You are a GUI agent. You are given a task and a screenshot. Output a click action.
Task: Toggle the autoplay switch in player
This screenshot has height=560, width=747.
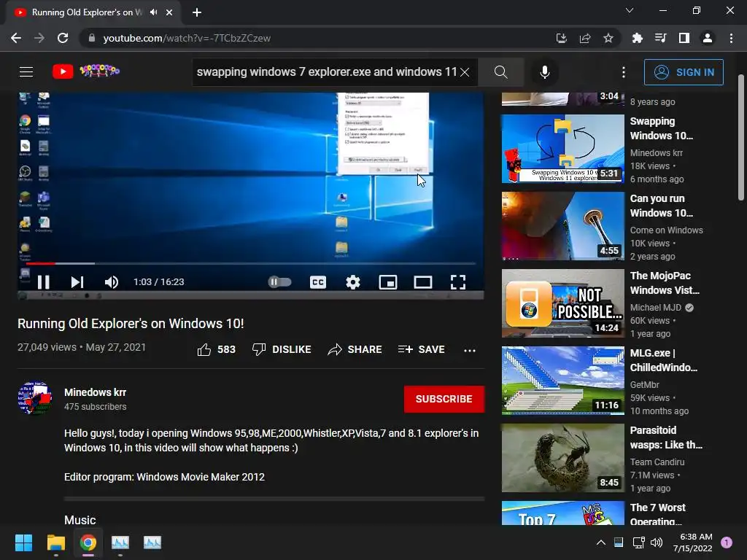[x=279, y=282]
